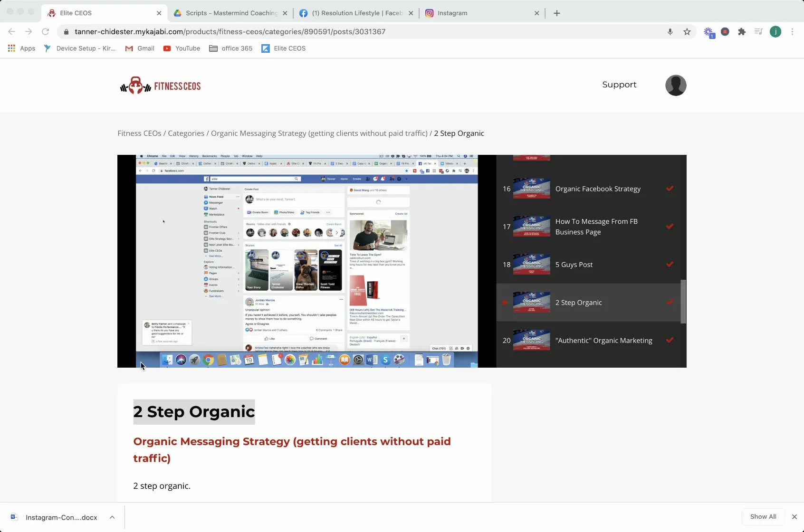The height and width of the screenshot is (532, 804).
Task: Close the downloads bar
Action: (794, 517)
